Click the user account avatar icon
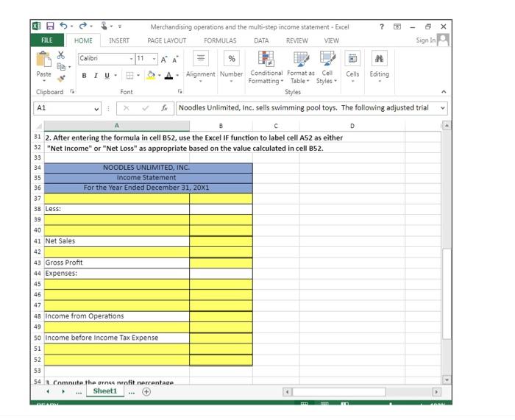The height and width of the screenshot is (420, 515). (443, 40)
